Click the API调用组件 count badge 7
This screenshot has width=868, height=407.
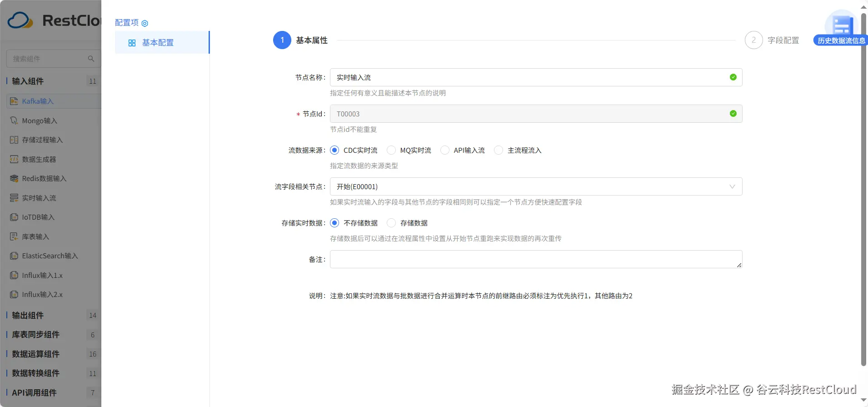(x=93, y=392)
